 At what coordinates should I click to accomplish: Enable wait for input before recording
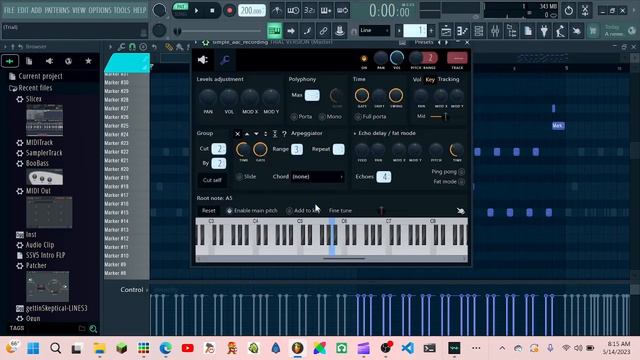click(x=293, y=11)
